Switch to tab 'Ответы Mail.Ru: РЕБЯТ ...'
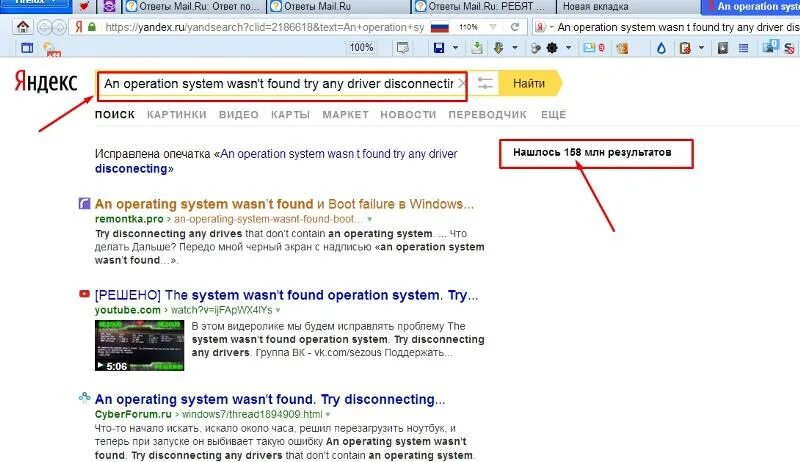Screen dimensions: 800x462 [x=484, y=6]
